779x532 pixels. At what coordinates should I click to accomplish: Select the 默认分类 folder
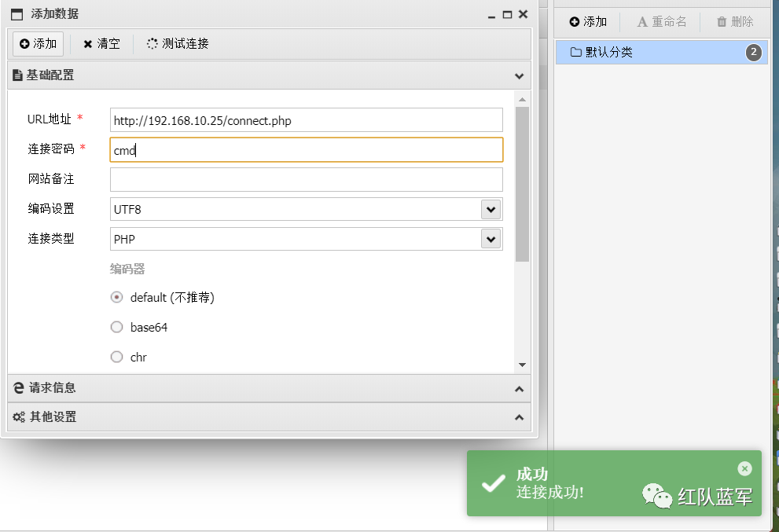pyautogui.click(x=662, y=52)
